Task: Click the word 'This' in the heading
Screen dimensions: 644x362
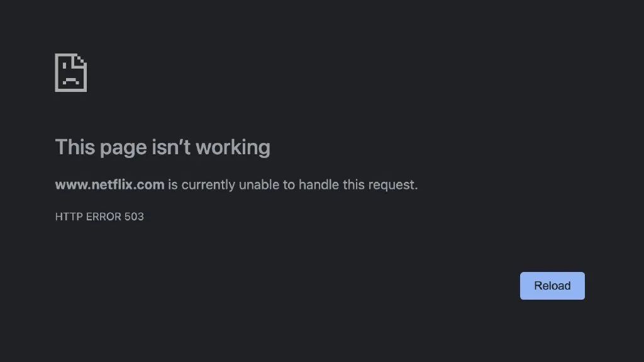Action: click(x=75, y=147)
